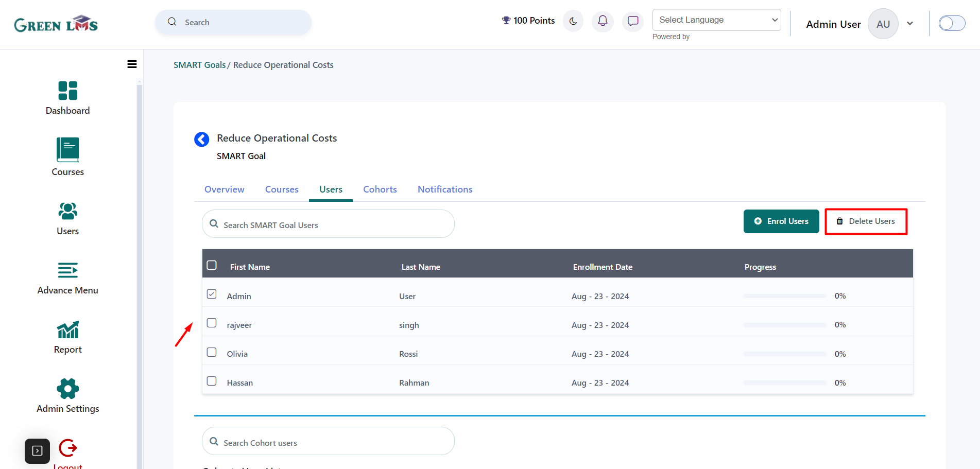Toggle dark mode moon icon

click(573, 21)
